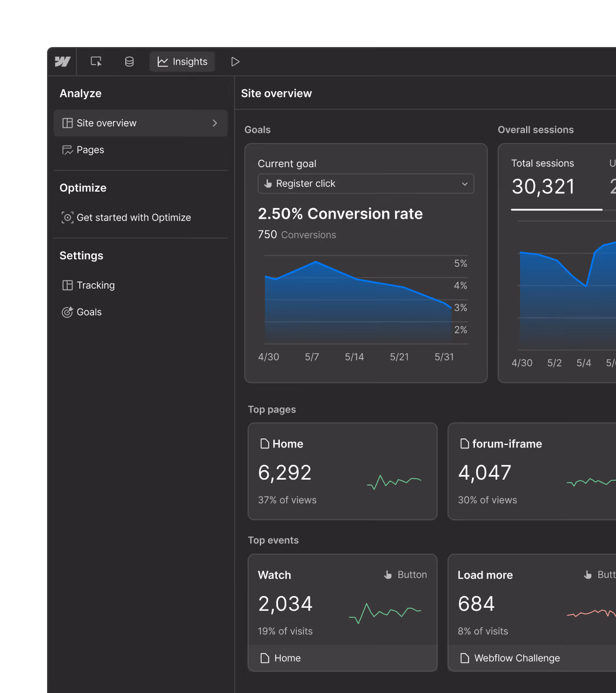
Task: Click the Top pages section heading
Action: (272, 409)
